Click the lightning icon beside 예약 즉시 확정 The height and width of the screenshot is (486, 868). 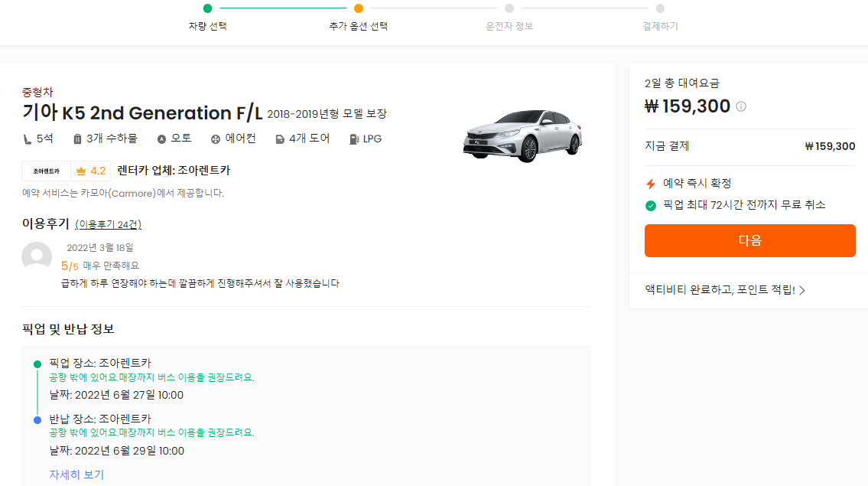651,184
